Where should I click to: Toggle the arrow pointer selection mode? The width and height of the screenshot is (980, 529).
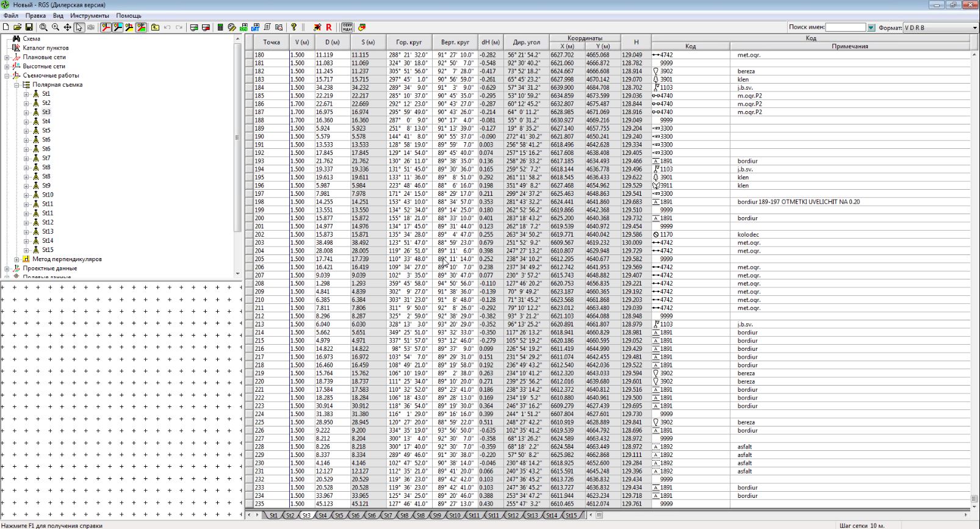click(79, 27)
